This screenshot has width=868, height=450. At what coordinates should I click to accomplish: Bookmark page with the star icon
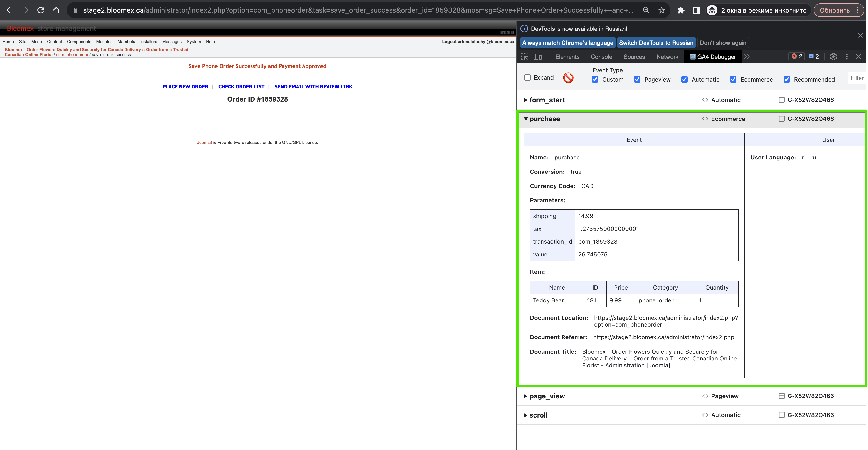(x=662, y=10)
